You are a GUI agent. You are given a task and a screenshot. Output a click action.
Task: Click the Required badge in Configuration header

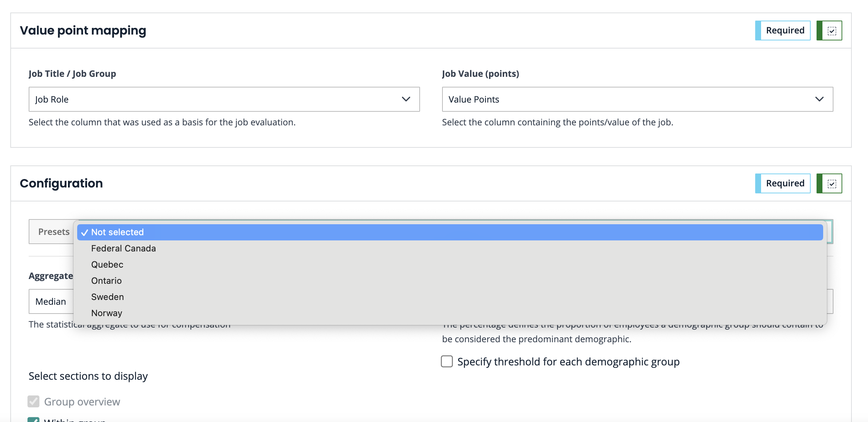click(x=785, y=184)
